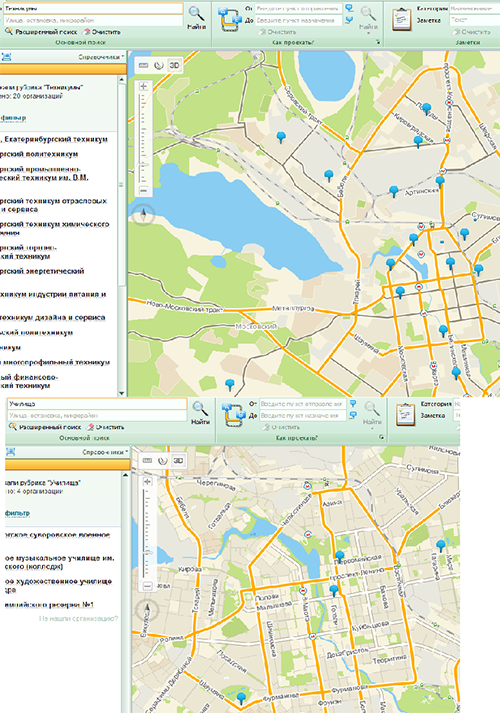
Task: Select the ruler tool on the Училища map
Action: 147,461
